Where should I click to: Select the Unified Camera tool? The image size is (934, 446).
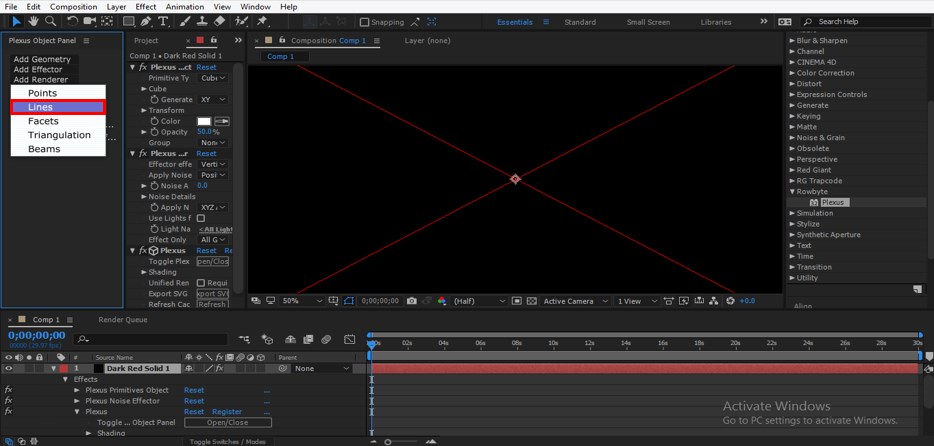[x=89, y=21]
